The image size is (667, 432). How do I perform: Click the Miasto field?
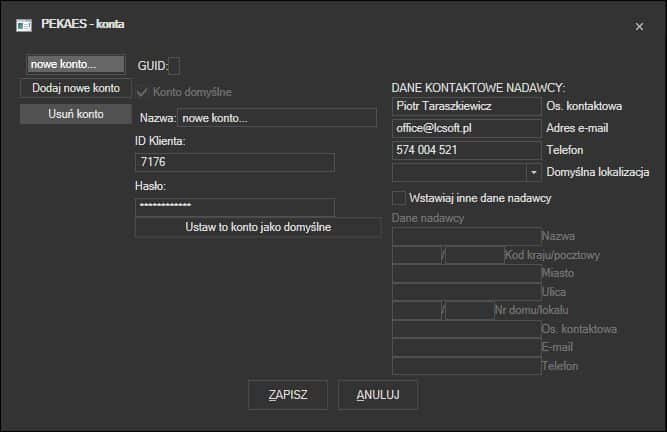[466, 273]
